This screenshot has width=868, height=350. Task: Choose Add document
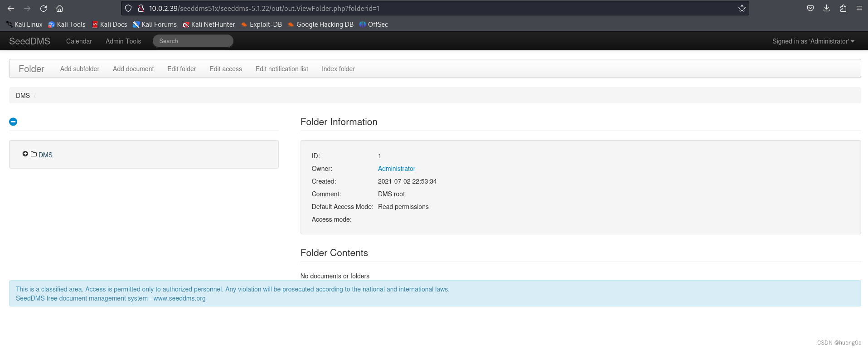(x=133, y=69)
